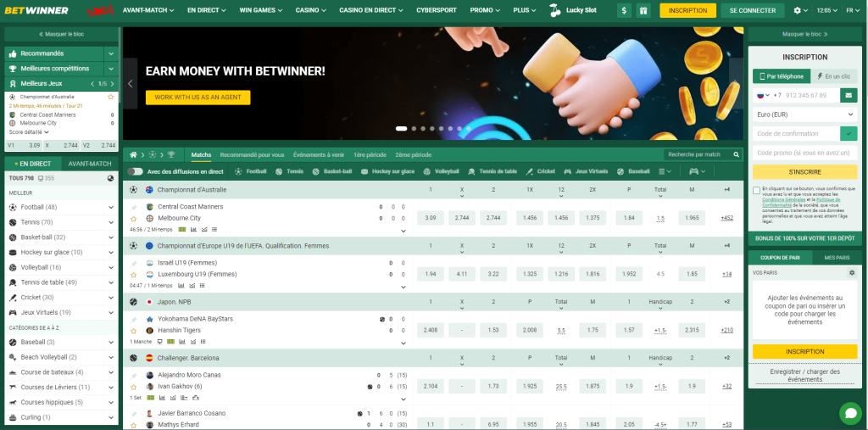Click the green envelope icon in registration
Screen dimensions: 868x430
[849, 95]
